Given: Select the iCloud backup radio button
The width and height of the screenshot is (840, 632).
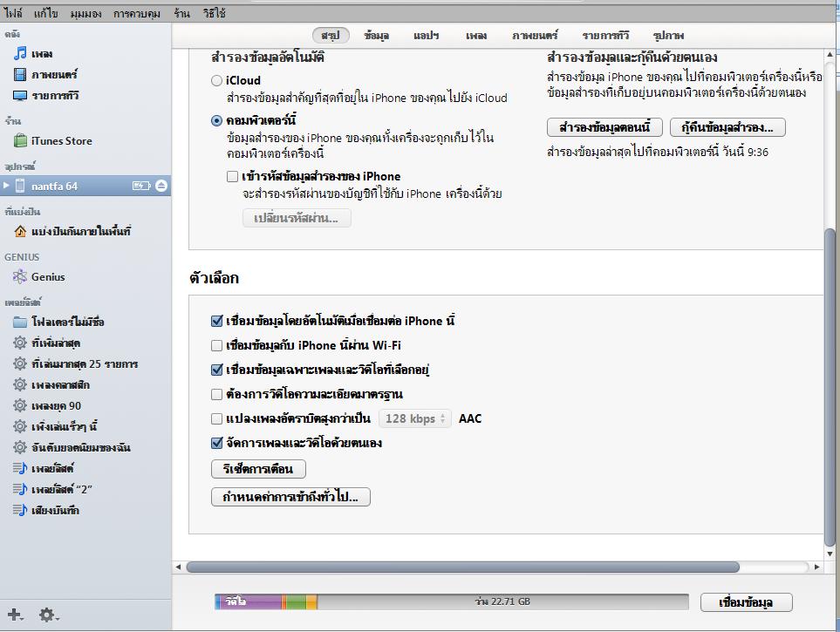Looking at the screenshot, I should [x=216, y=80].
